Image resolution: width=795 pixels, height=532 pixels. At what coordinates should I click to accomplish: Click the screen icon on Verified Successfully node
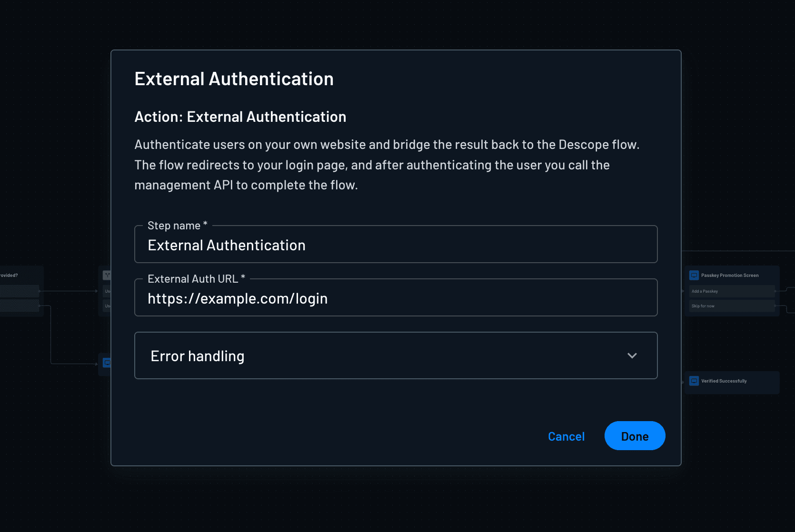tap(694, 381)
